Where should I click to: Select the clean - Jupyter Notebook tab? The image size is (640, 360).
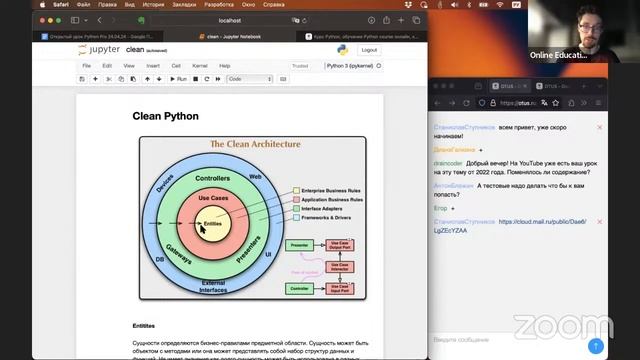pyautogui.click(x=230, y=36)
